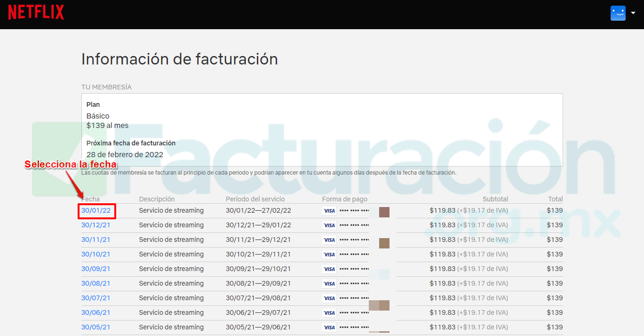Expand the account menu dropdown arrow
This screenshot has width=644, height=336.
click(633, 13)
